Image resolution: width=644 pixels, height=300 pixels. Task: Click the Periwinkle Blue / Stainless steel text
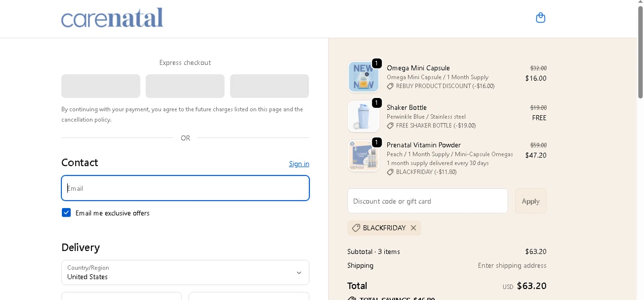point(426,117)
